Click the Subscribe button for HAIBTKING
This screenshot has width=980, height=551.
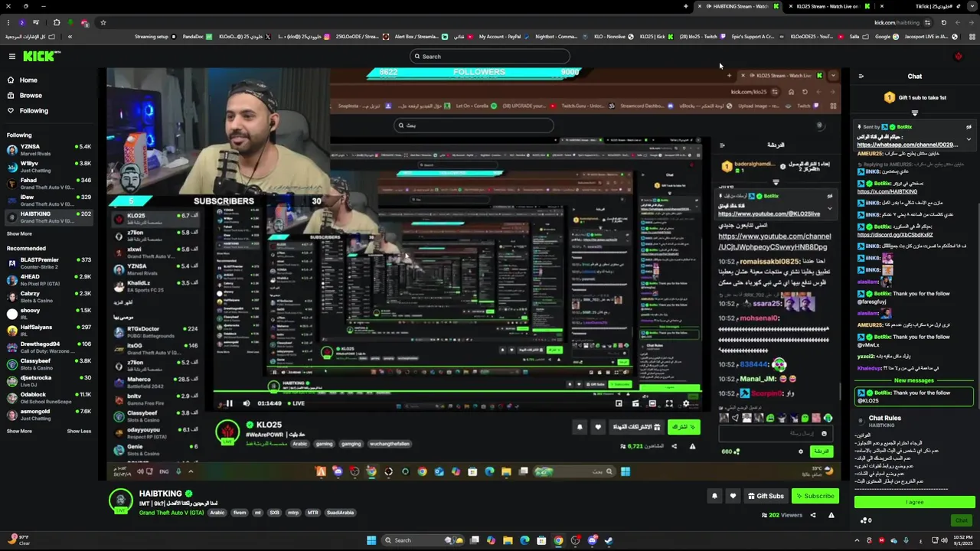click(815, 496)
